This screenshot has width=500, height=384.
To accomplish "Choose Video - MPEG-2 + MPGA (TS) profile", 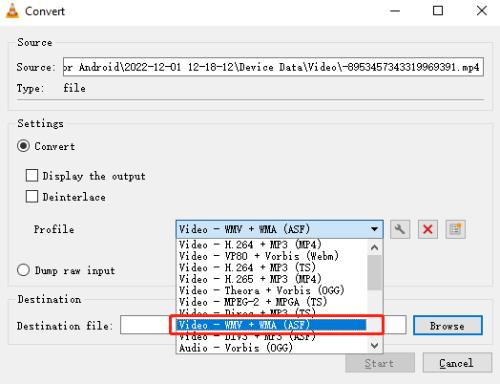I will pos(272,302).
